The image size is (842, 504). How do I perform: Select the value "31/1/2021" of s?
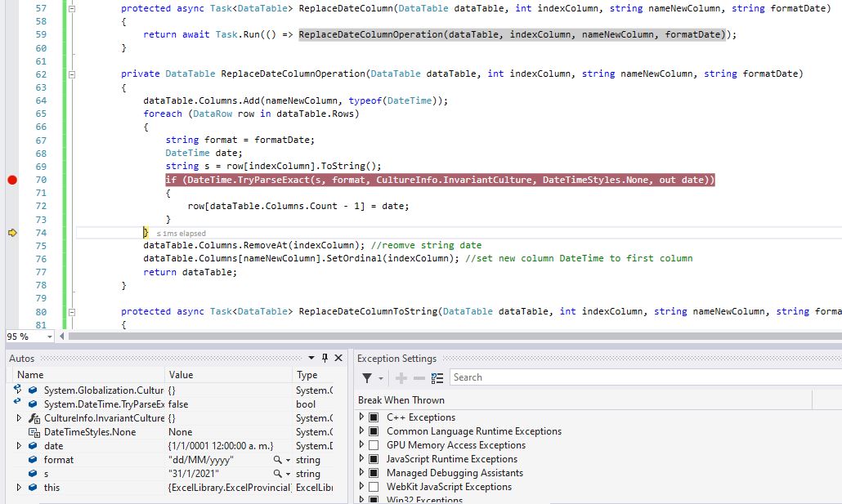point(193,474)
